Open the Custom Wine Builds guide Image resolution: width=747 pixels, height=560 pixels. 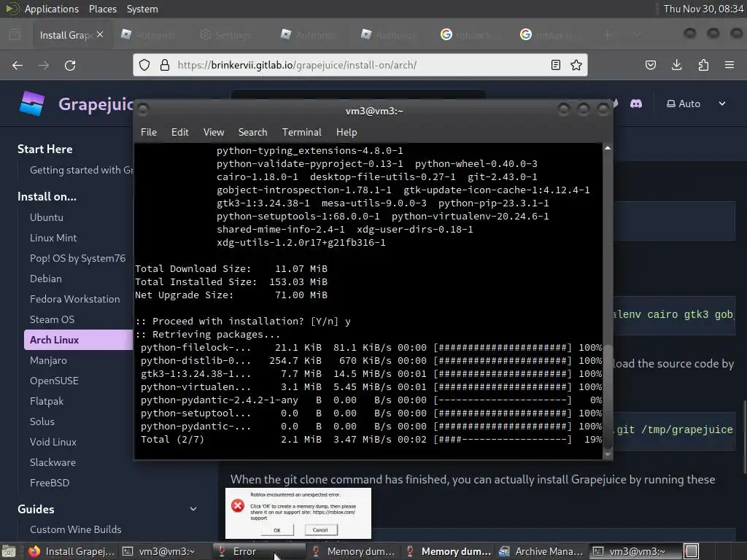[75, 529]
